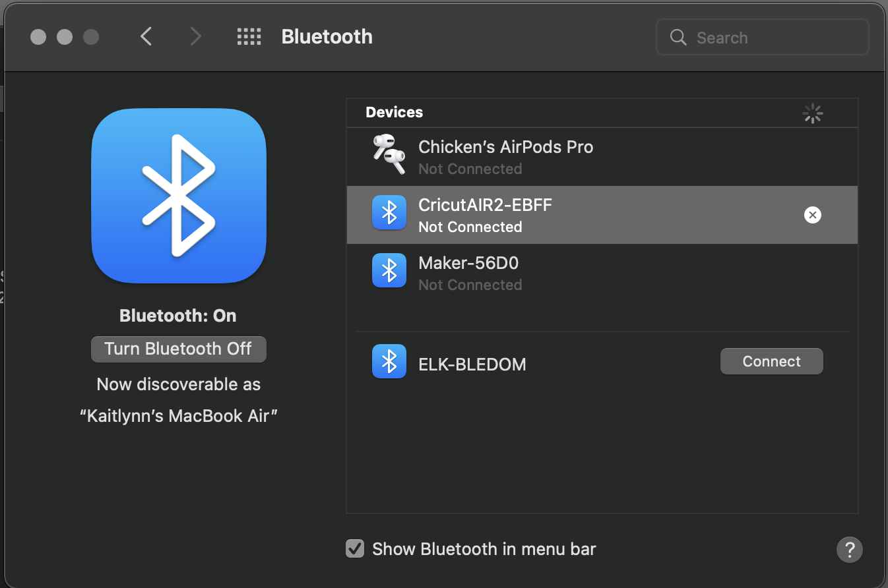Click the scanning spinner in the Devices header
The width and height of the screenshot is (888, 588).
click(x=812, y=113)
